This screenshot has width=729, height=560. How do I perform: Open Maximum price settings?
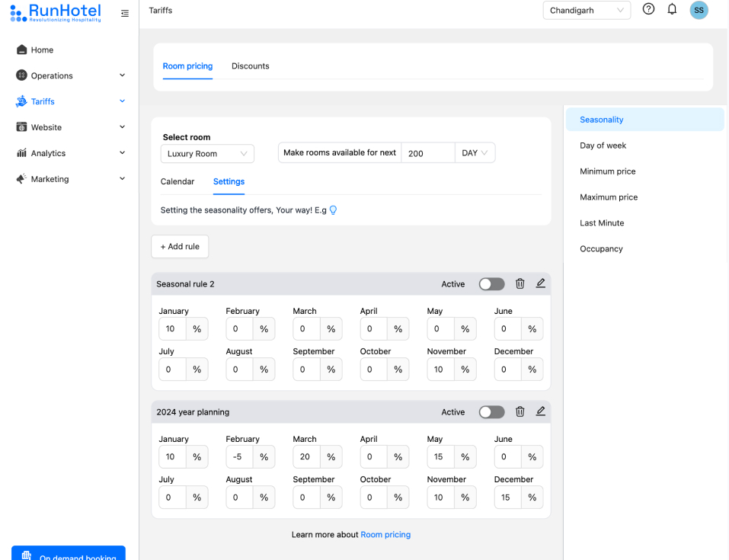(609, 197)
